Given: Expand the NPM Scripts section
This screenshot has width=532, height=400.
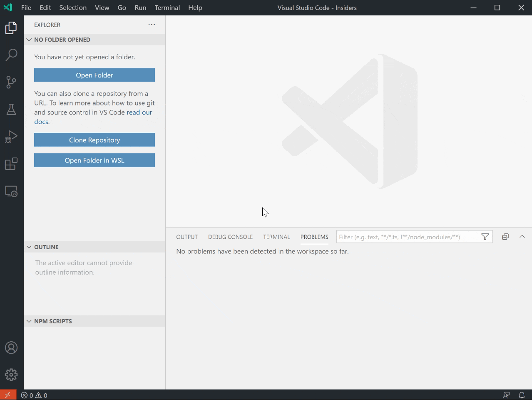Looking at the screenshot, I should coord(29,321).
